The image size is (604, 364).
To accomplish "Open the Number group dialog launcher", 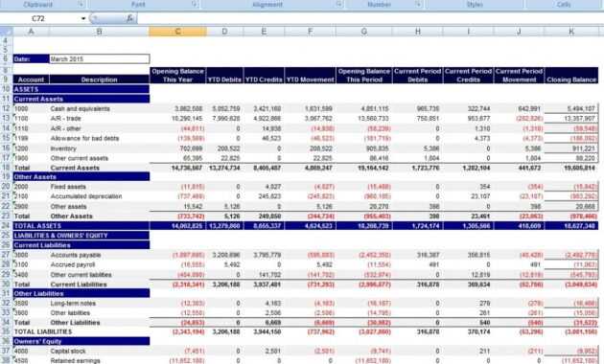I will pos(418,4).
